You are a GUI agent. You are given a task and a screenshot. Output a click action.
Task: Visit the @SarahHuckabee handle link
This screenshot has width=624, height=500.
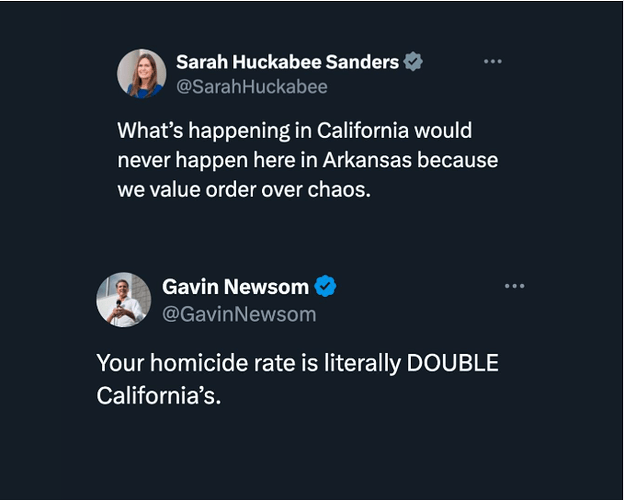(251, 87)
